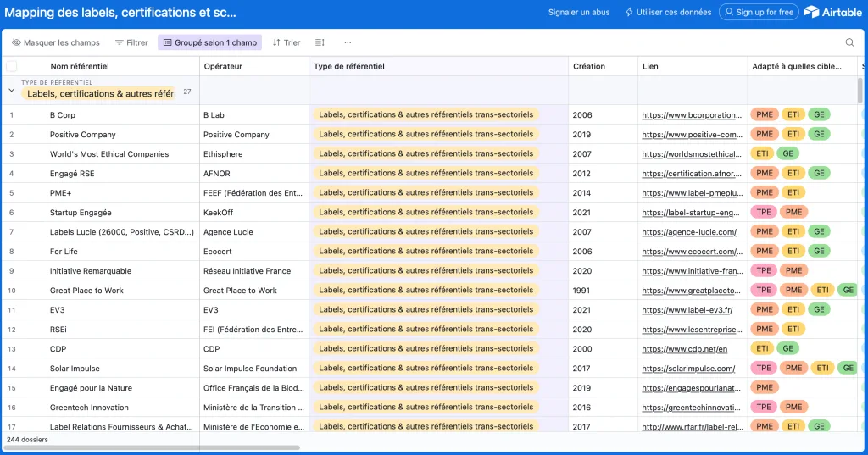Toggle Masquer les champs visibility
The image size is (868, 455).
pos(56,42)
